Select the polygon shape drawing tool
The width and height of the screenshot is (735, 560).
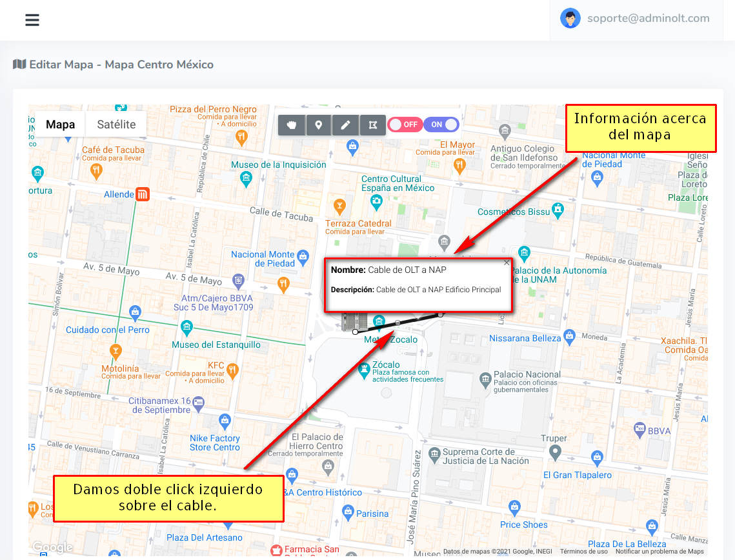[x=372, y=125]
